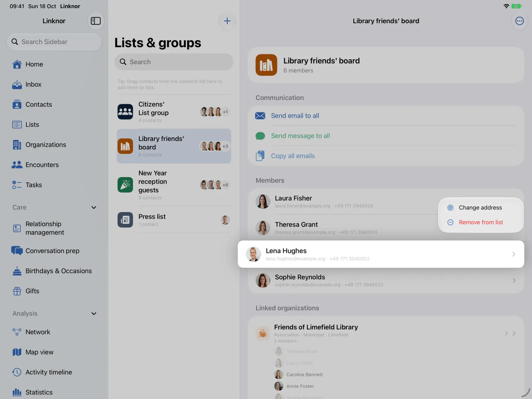Image resolution: width=532 pixels, height=399 pixels.
Task: Click Search Sidebar field
Action: 54,42
